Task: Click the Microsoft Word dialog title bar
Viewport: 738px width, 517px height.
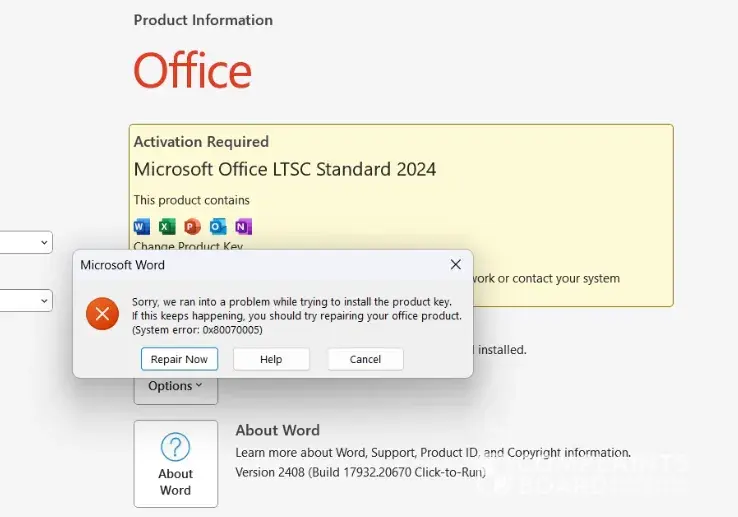Action: 250,265
